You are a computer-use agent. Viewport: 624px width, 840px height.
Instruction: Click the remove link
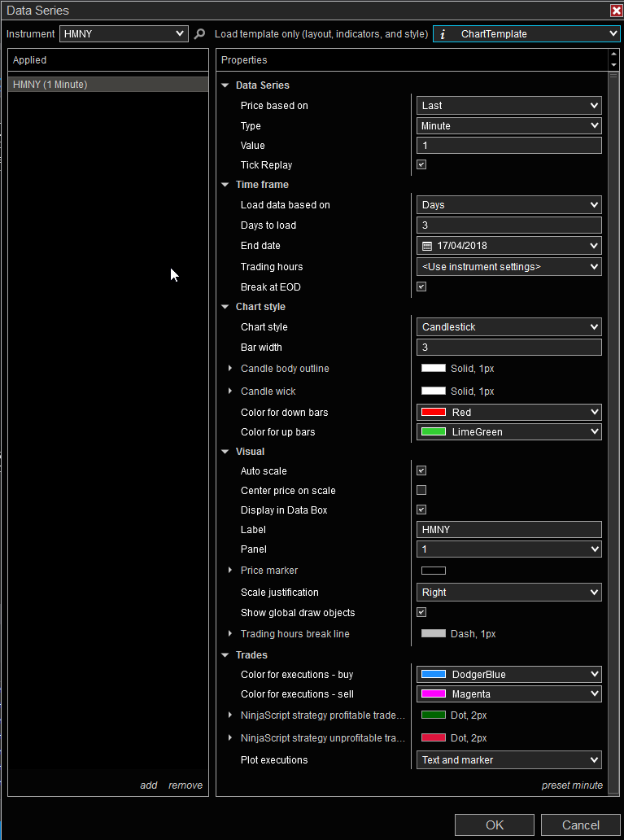185,785
